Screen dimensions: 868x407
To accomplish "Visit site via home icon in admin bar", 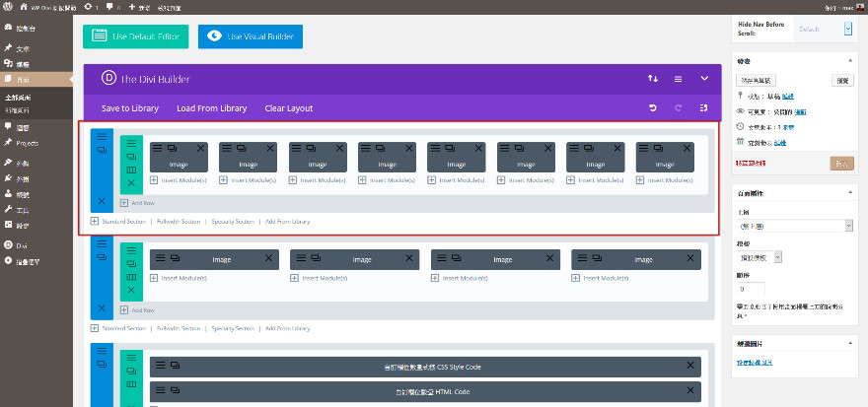I will (24, 7).
